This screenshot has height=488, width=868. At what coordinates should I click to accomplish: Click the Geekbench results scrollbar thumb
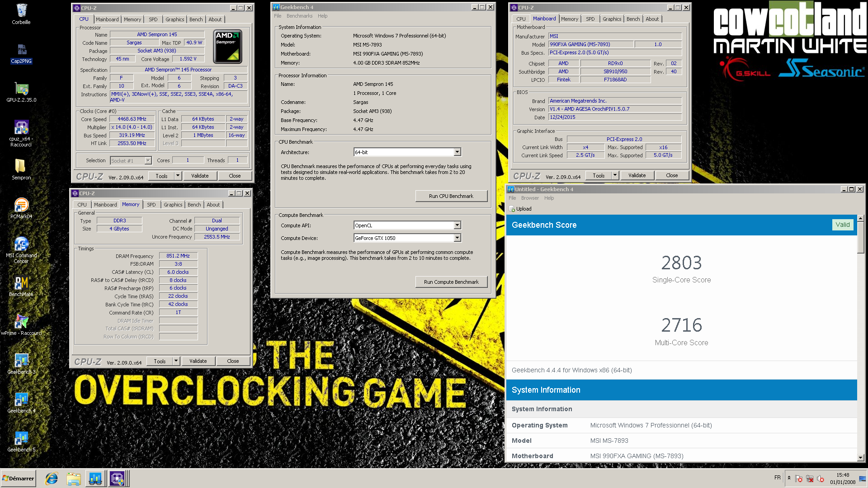(x=860, y=237)
